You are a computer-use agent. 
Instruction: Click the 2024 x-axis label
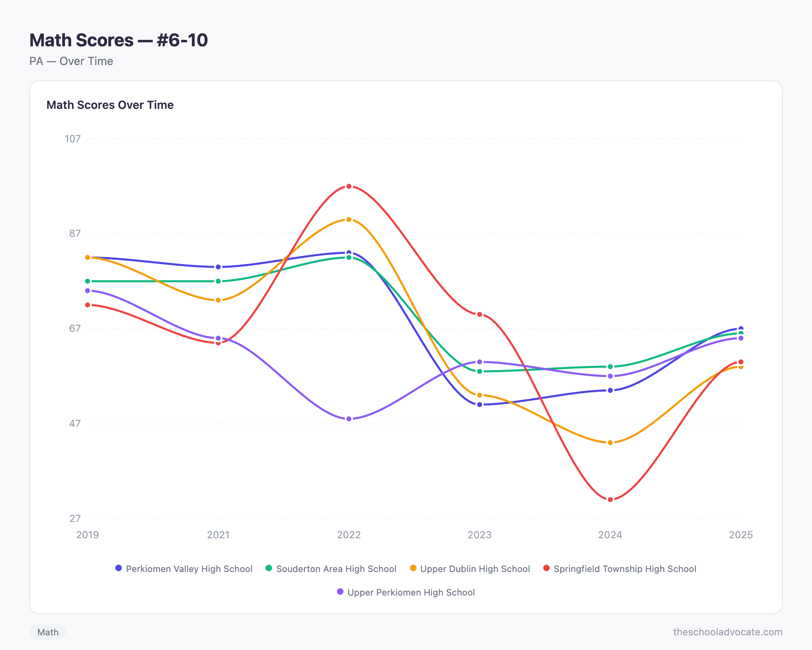click(x=610, y=535)
